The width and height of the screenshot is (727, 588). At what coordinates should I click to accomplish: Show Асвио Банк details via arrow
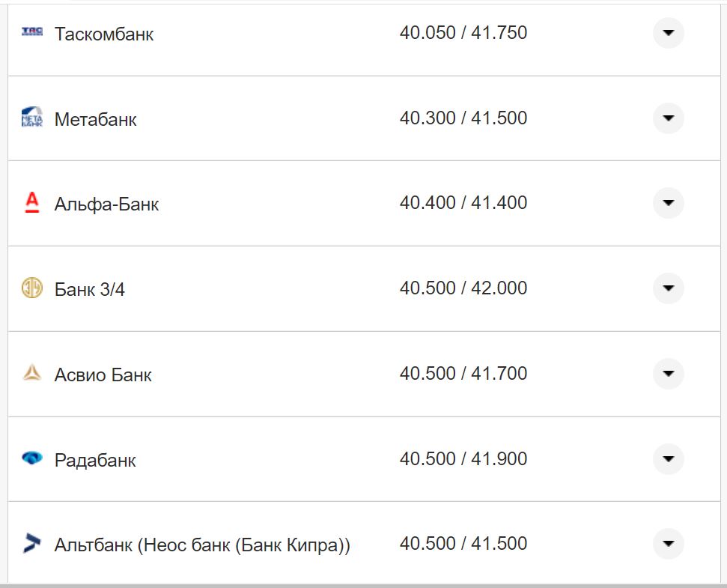668,373
